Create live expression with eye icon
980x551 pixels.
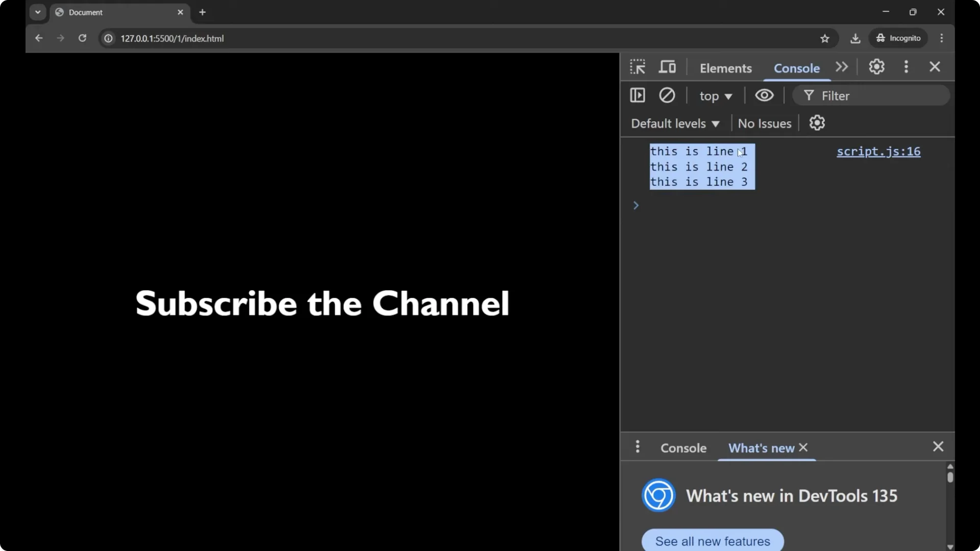click(764, 95)
